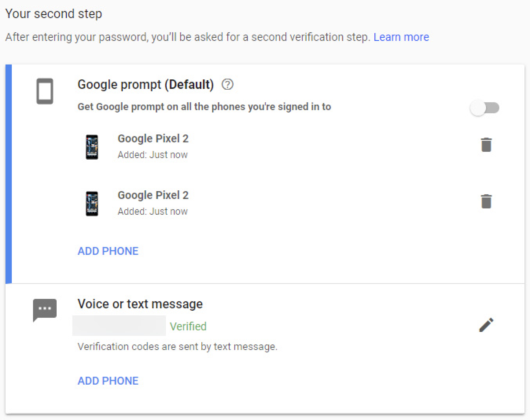
Task: Click the Your second step heading
Action: pyautogui.click(x=53, y=14)
